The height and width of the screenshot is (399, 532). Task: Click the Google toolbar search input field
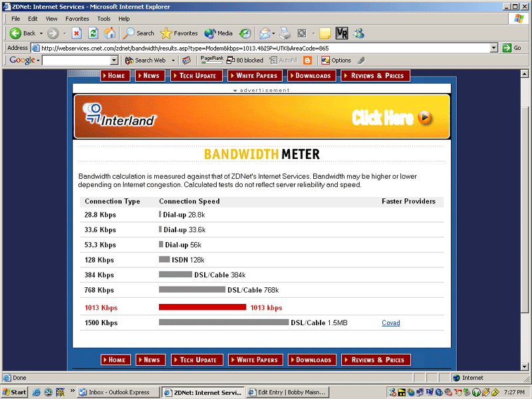76,61
